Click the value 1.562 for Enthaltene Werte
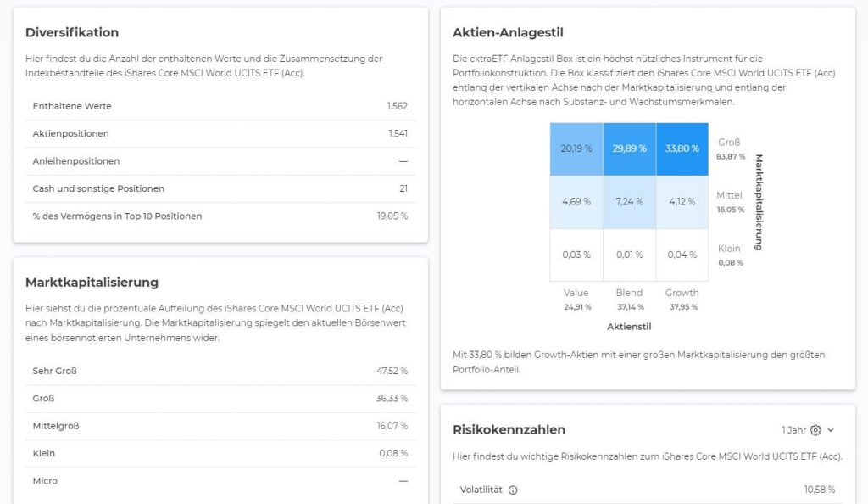 [x=398, y=106]
